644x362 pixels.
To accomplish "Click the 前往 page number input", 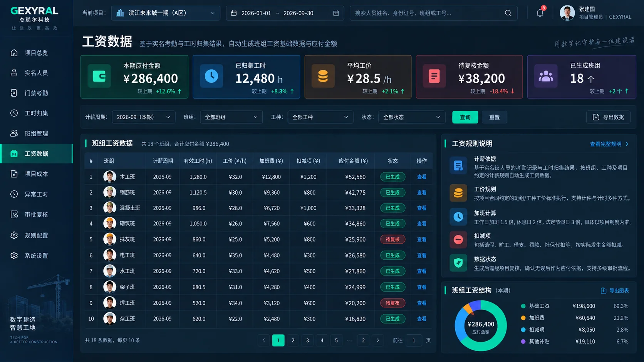I will point(414,340).
